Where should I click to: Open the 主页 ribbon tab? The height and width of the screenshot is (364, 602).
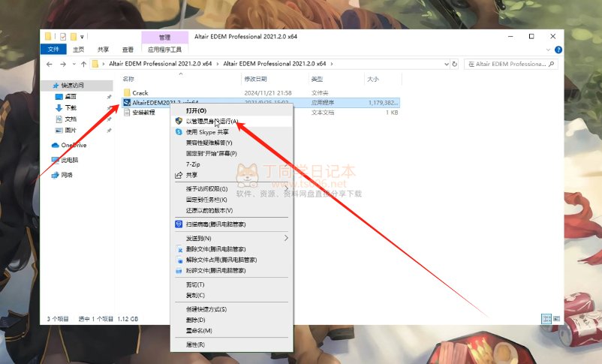click(78, 50)
